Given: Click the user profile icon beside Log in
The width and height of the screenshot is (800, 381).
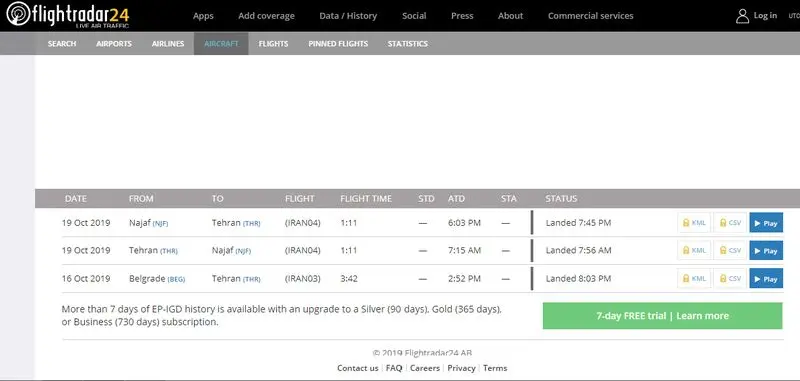Looking at the screenshot, I should tap(742, 16).
